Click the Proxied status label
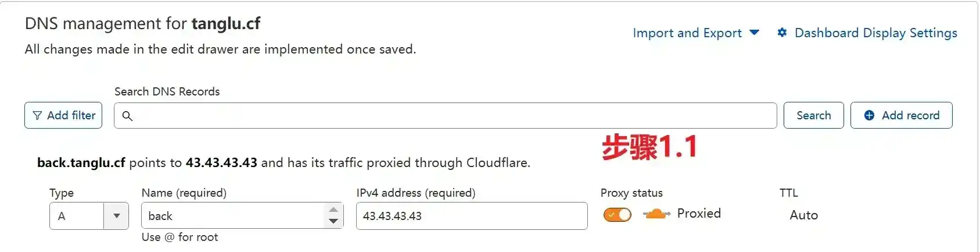The width and height of the screenshot is (980, 252). [699, 214]
